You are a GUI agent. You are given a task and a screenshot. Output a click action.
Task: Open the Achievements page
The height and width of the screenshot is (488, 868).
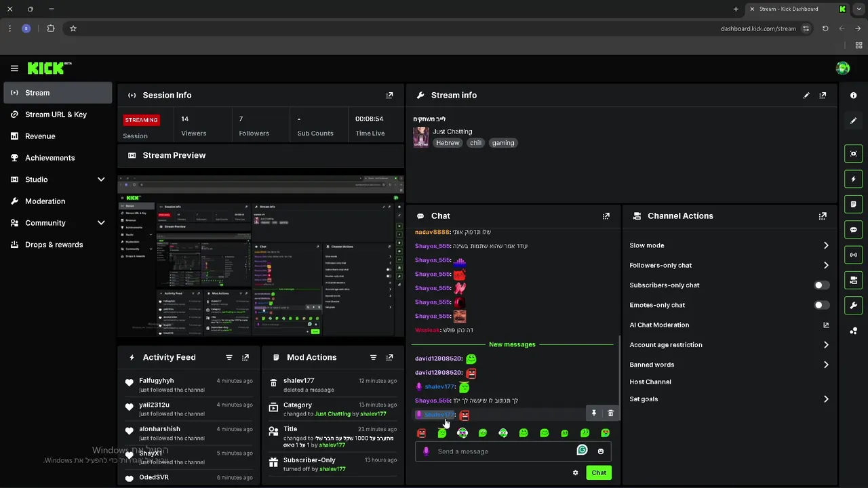pyautogui.click(x=58, y=158)
